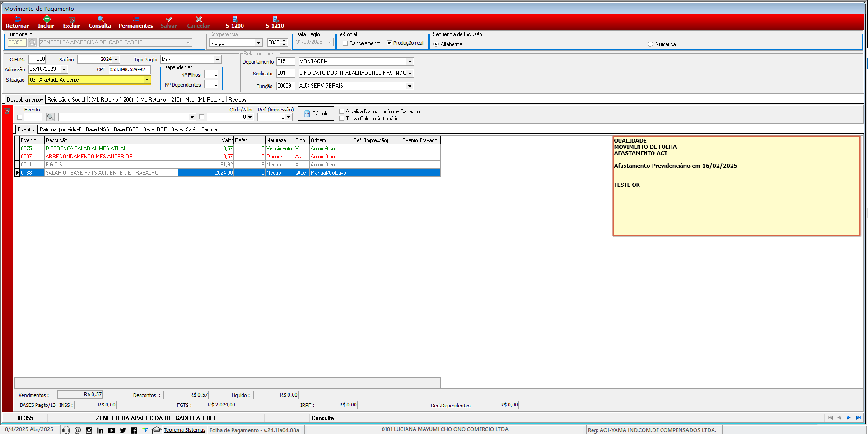Select the DIFERENCA SALARIAL MES ATUAL row
This screenshot has width=868, height=434.
(x=230, y=148)
